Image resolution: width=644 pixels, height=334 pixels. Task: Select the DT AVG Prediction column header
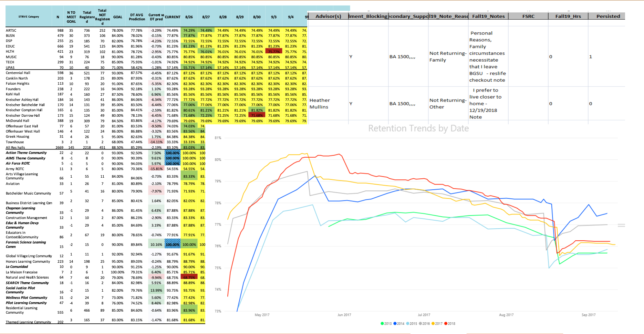point(137,17)
